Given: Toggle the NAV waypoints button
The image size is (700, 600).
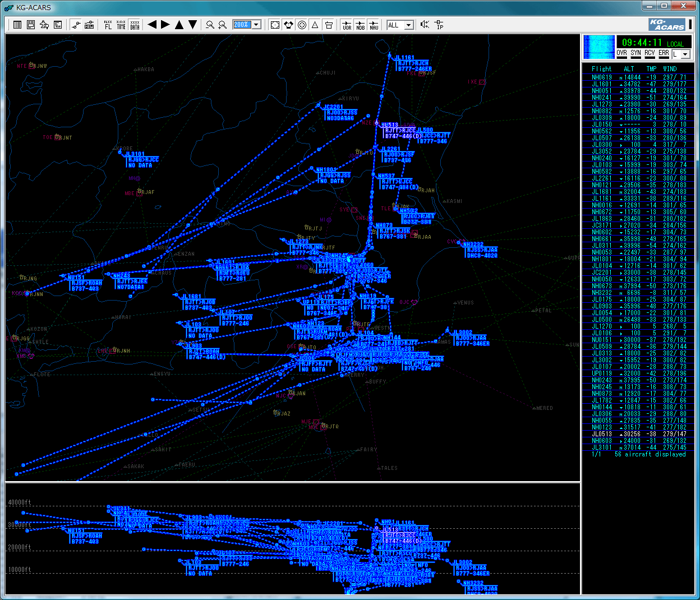Looking at the screenshot, I should tap(374, 25).
